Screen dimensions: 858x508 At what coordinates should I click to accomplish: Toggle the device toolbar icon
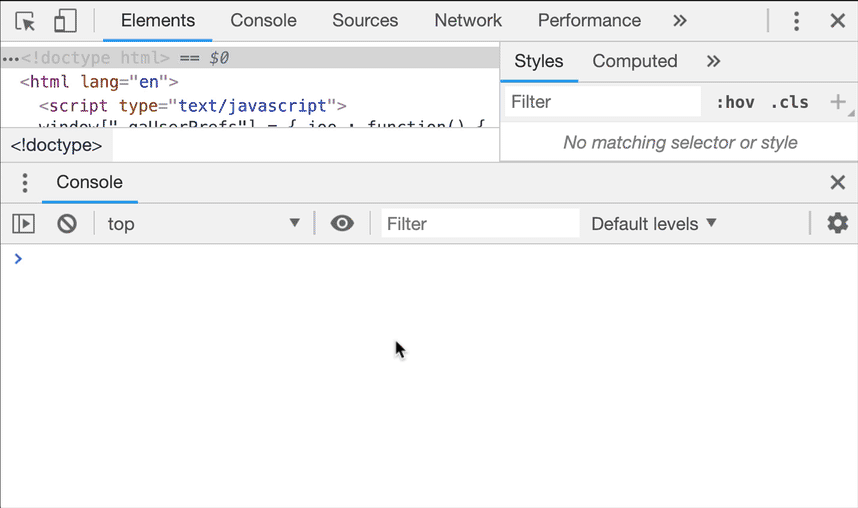[x=65, y=21]
